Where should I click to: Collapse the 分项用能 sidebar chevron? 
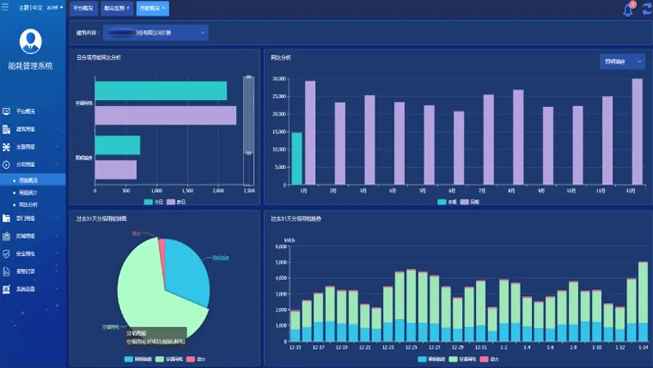click(57, 164)
